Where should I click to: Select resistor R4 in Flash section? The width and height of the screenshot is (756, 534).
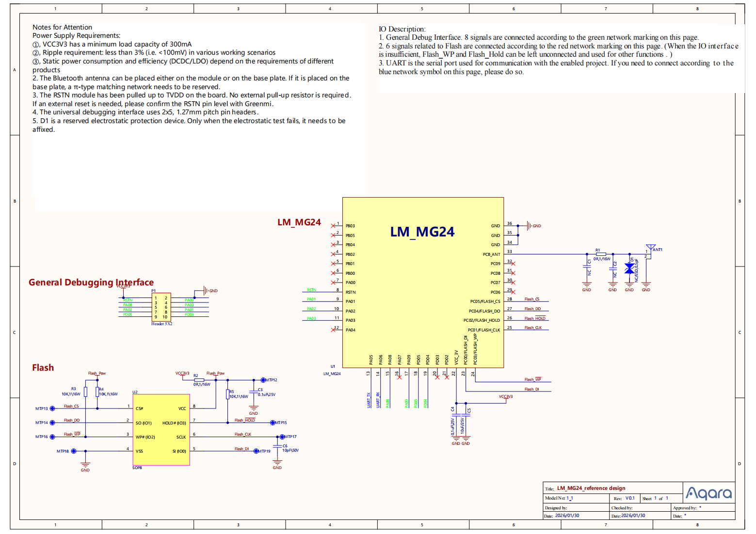point(97,392)
